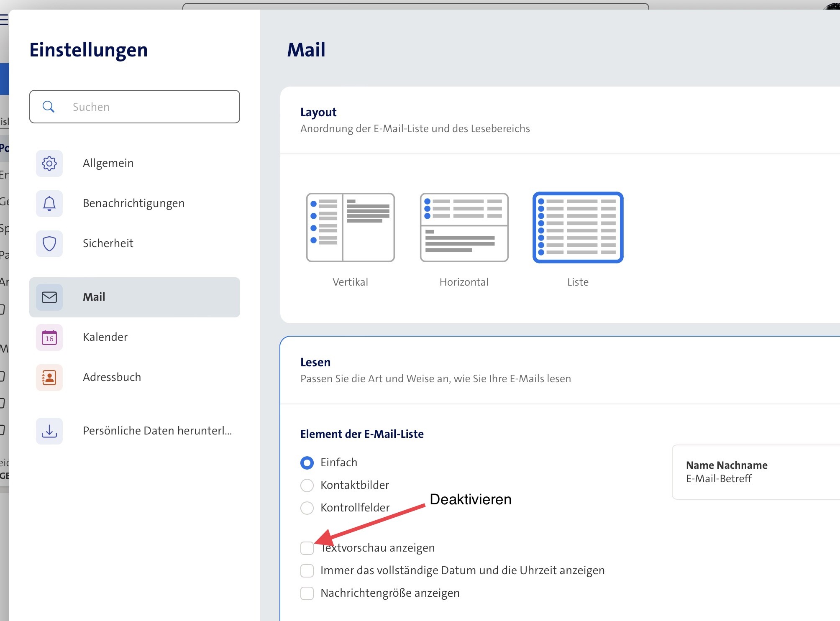Enable the full date and time checkbox

307,570
